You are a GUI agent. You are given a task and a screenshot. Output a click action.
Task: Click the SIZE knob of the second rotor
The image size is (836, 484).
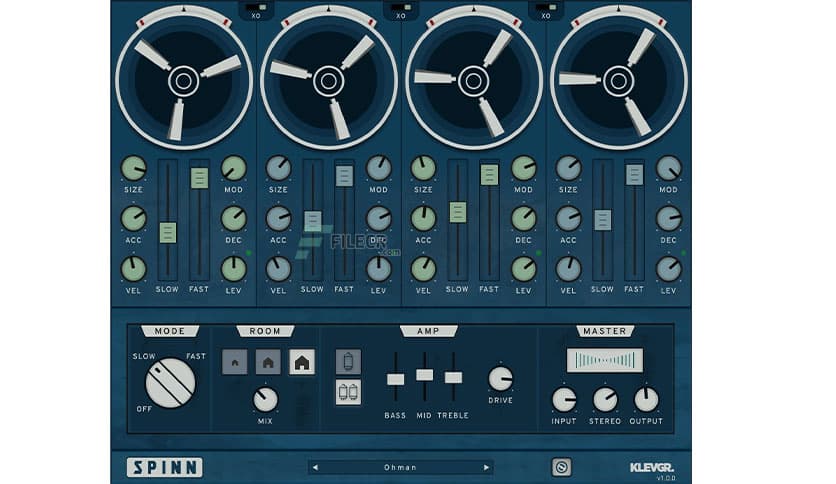(x=278, y=168)
